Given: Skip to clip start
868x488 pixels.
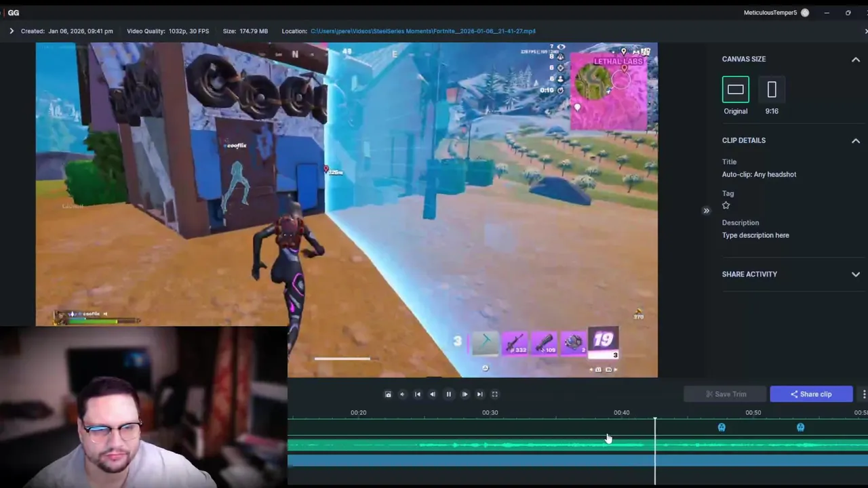Looking at the screenshot, I should [x=418, y=394].
